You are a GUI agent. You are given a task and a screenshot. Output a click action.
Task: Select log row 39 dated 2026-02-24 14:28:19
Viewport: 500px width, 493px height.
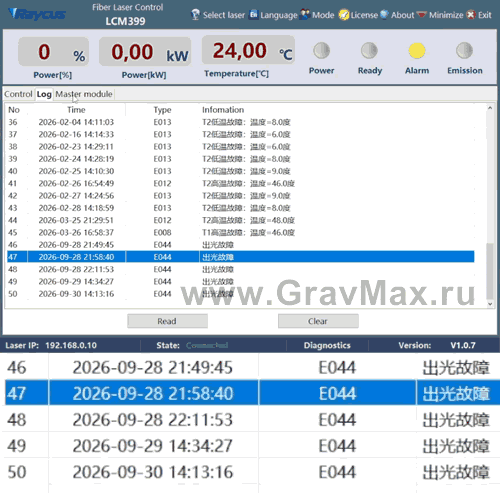[x=241, y=159]
